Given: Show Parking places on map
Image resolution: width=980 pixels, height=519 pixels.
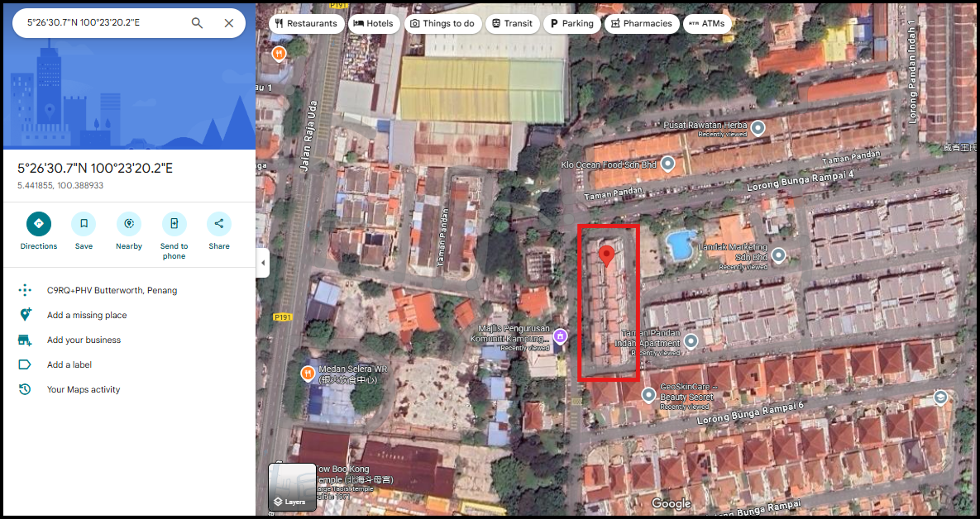Looking at the screenshot, I should click(x=571, y=24).
